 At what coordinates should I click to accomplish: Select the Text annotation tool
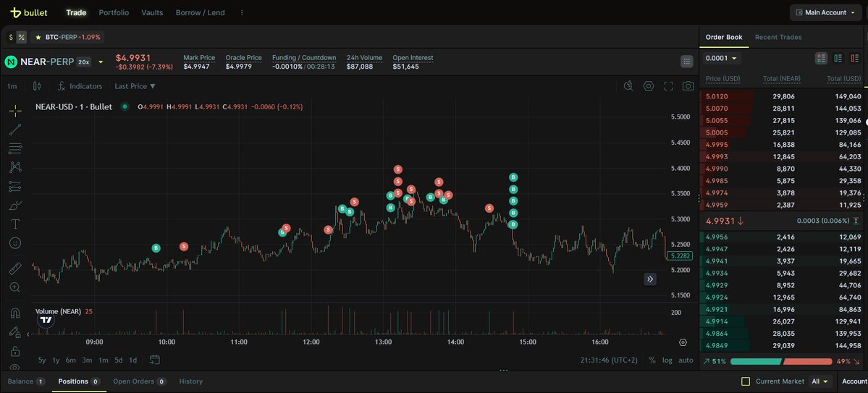[15, 224]
